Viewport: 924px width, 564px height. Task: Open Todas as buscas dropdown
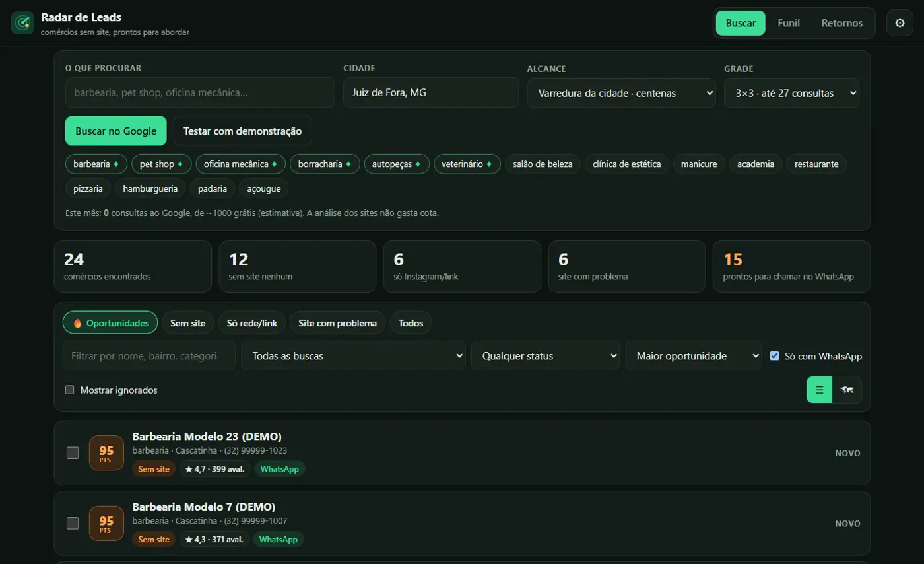[x=353, y=356]
